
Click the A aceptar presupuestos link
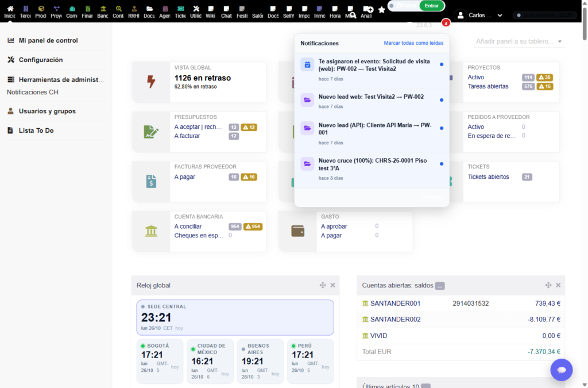coord(198,127)
